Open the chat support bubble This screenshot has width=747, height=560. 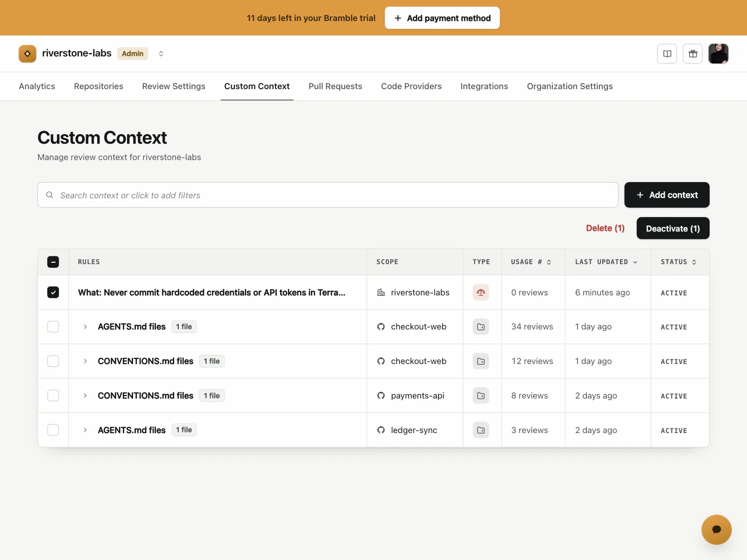(717, 530)
